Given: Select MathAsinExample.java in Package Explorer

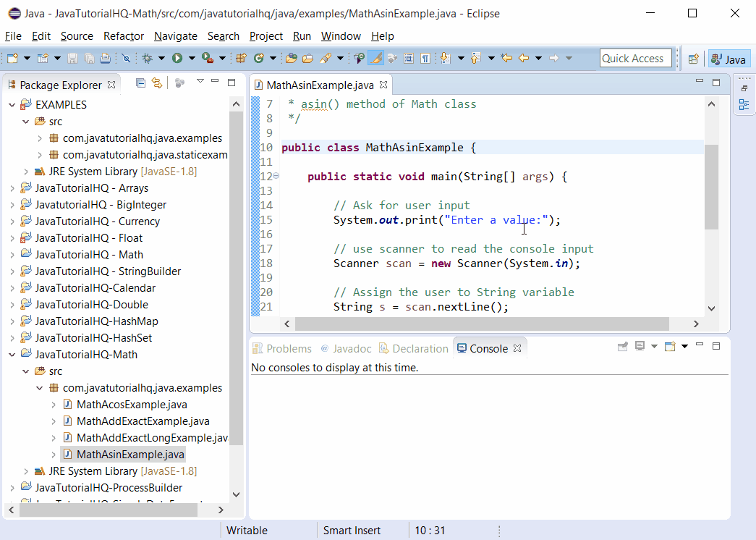Looking at the screenshot, I should click(130, 455).
